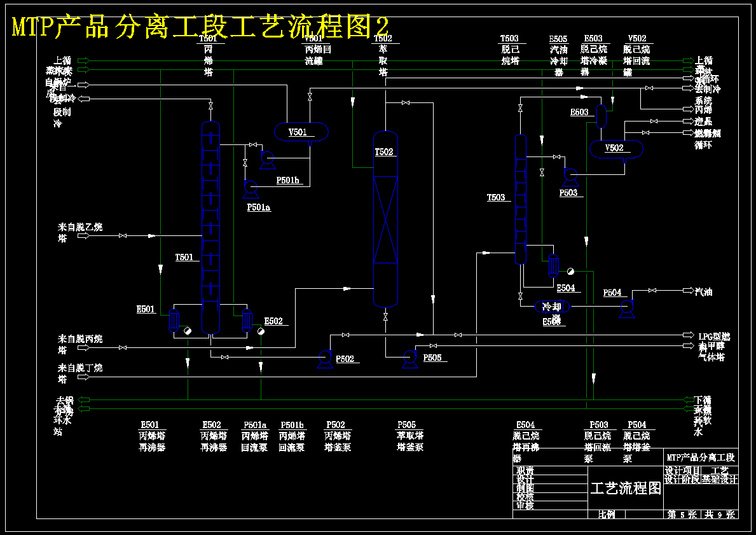Click the 比例 scale cell

click(x=607, y=514)
